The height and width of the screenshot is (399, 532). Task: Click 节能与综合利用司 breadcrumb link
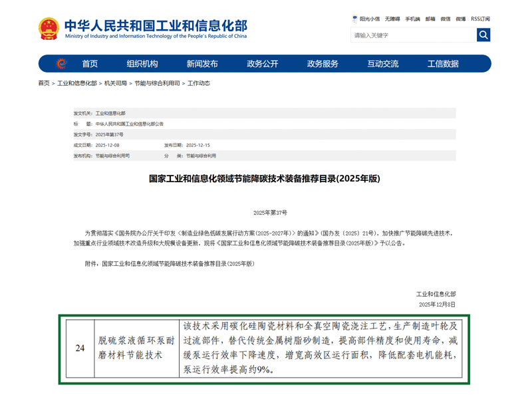click(157, 83)
